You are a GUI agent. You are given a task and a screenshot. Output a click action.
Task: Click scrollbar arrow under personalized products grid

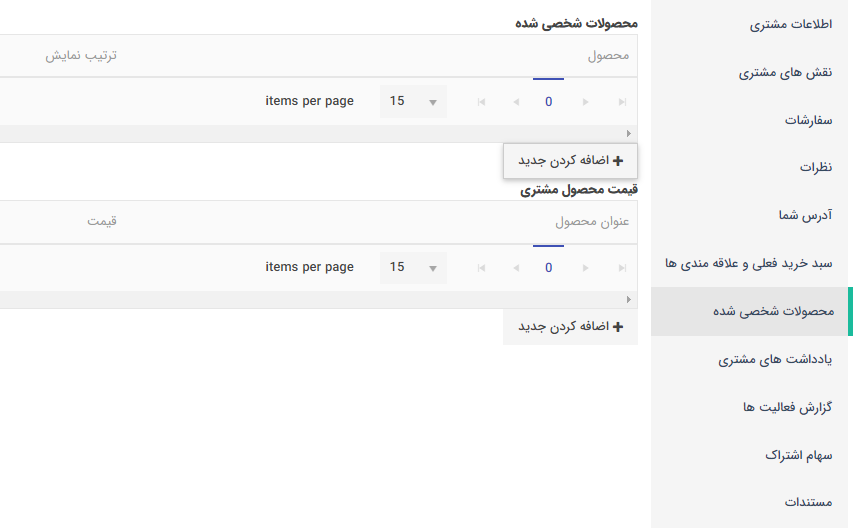point(628,134)
